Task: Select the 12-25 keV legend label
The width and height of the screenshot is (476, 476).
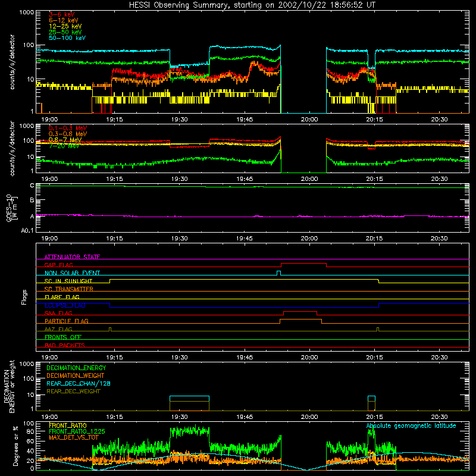Action: [x=65, y=26]
